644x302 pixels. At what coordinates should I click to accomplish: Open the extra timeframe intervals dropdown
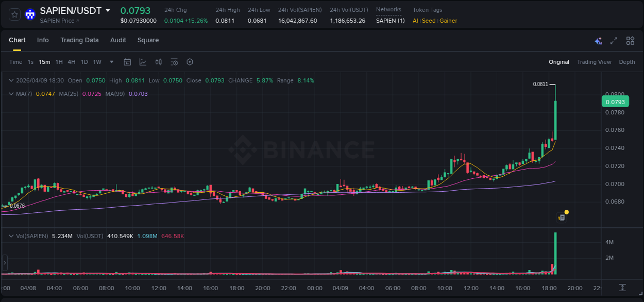(111, 62)
